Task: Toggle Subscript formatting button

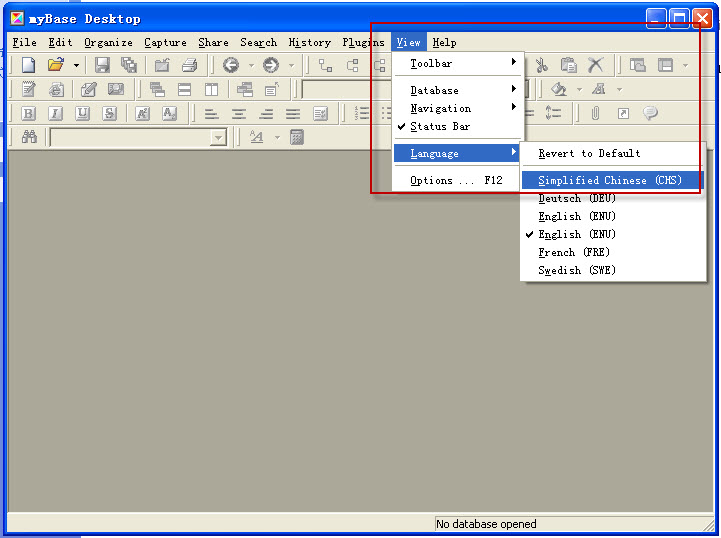Action: [169, 113]
